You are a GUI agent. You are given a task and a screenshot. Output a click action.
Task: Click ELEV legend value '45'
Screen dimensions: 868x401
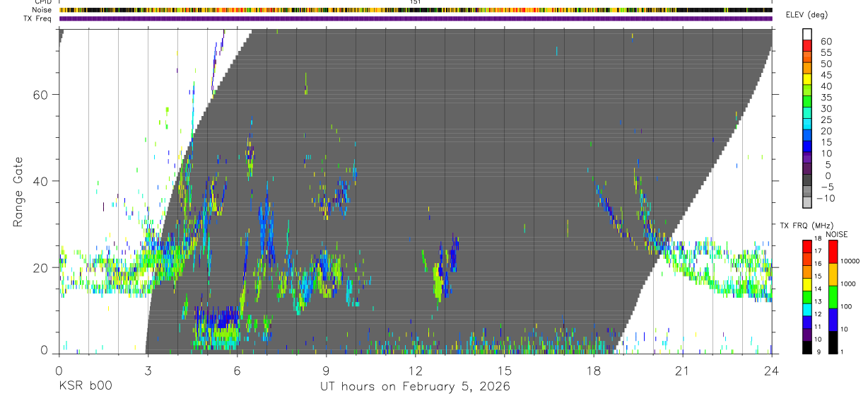pos(826,75)
